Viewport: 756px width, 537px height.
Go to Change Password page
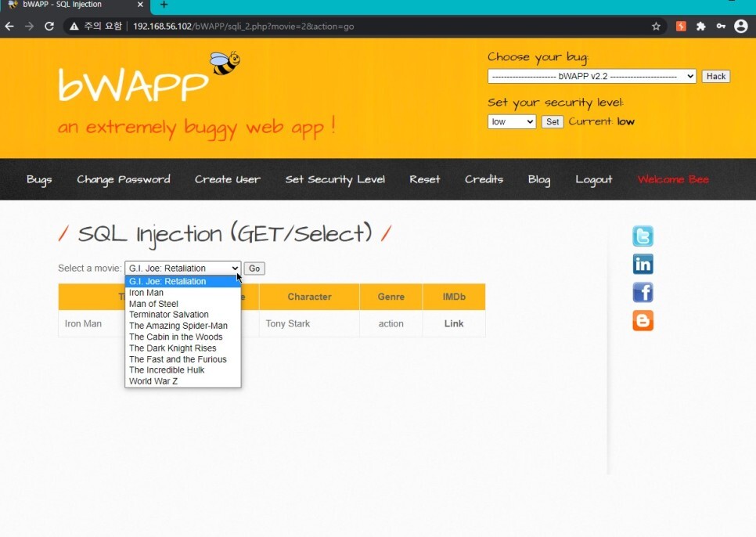pos(124,180)
